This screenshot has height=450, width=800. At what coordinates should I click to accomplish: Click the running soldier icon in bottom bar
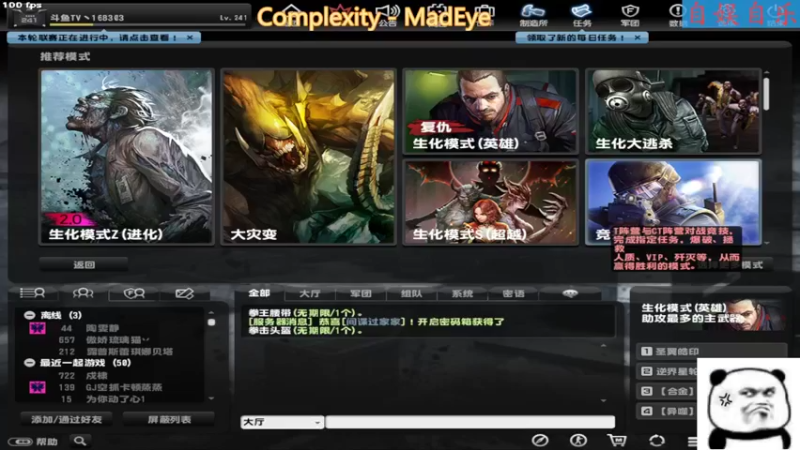pyautogui.click(x=578, y=440)
